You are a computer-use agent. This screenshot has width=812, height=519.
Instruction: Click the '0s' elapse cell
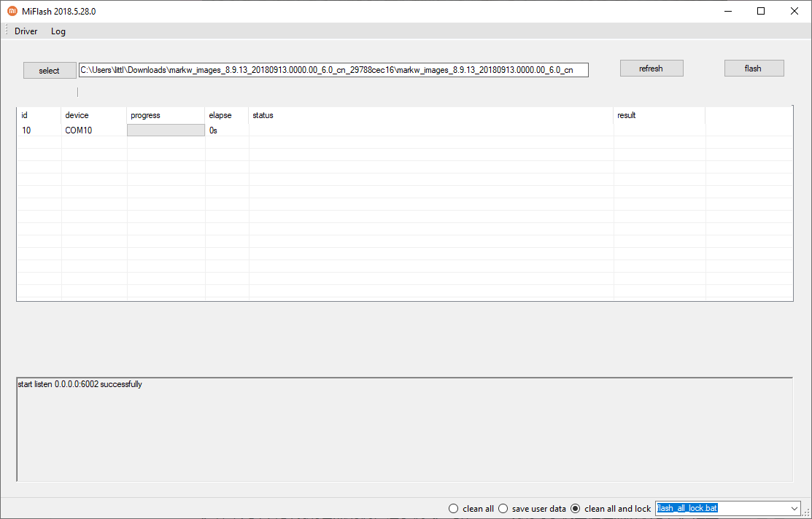(227, 130)
